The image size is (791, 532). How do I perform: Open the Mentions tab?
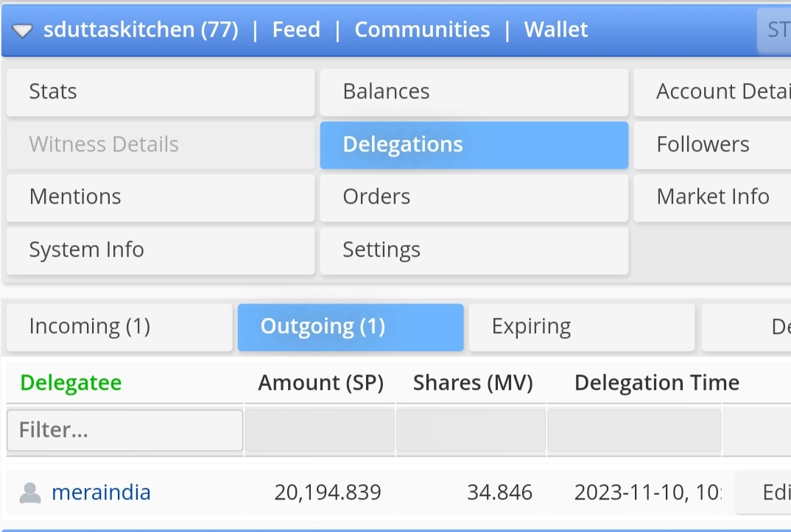(x=161, y=197)
